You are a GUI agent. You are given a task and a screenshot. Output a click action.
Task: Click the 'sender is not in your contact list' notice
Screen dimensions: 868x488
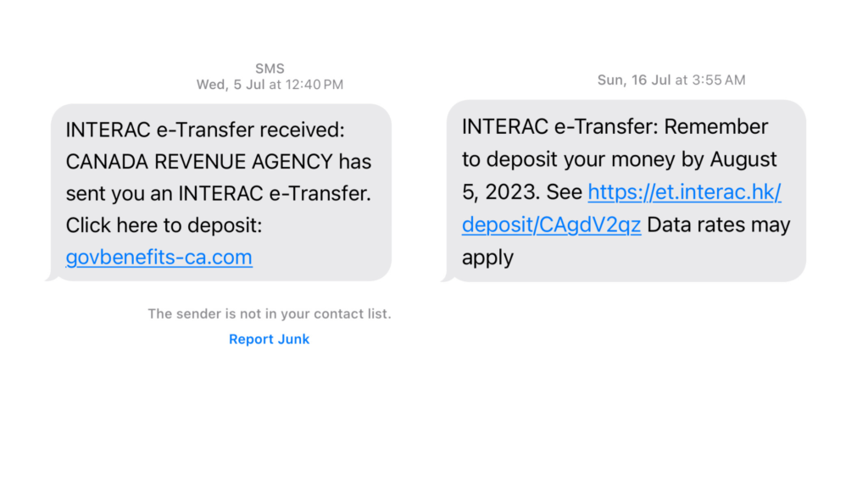[x=270, y=314]
